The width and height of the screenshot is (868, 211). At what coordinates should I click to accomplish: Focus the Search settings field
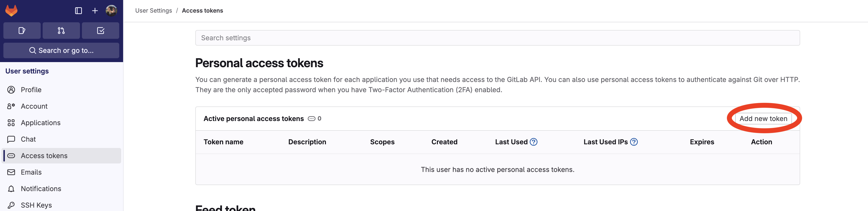[497, 38]
